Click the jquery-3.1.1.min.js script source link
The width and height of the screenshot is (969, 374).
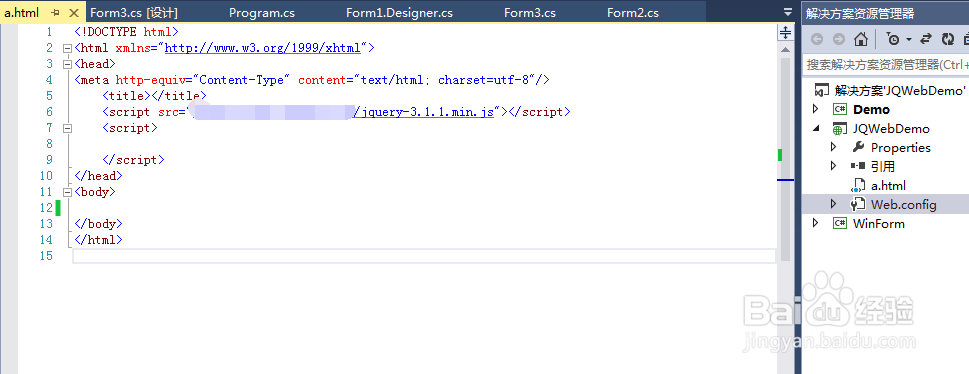point(424,112)
